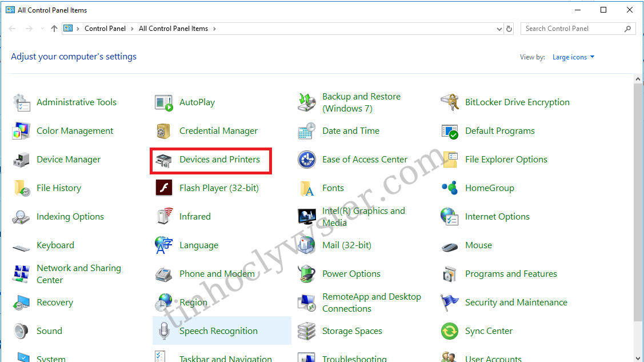This screenshot has height=362, width=644.
Task: Click the Power Options battery icon
Action: tap(307, 274)
